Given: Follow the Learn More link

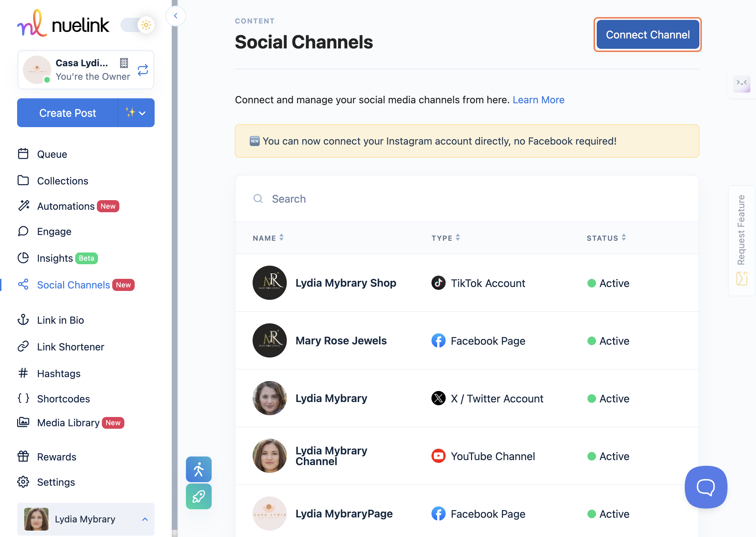Looking at the screenshot, I should click(538, 100).
